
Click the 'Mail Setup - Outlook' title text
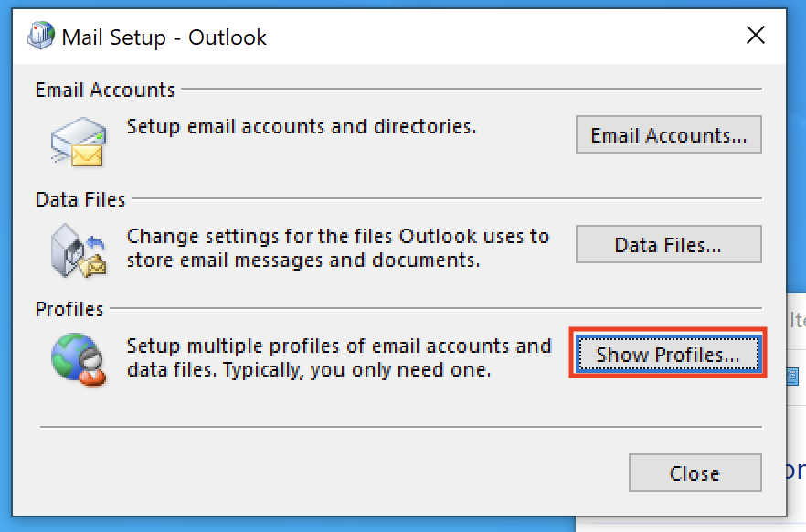click(164, 37)
